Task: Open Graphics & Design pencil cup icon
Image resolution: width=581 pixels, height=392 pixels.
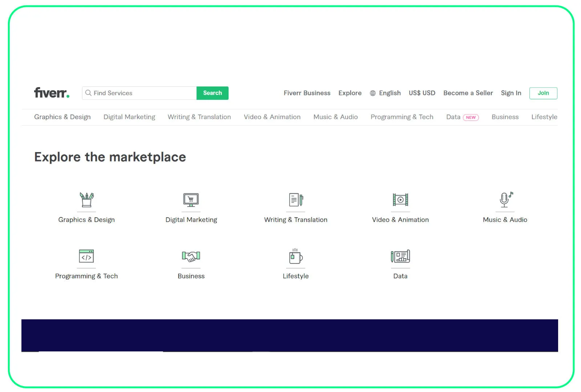Action: point(86,200)
